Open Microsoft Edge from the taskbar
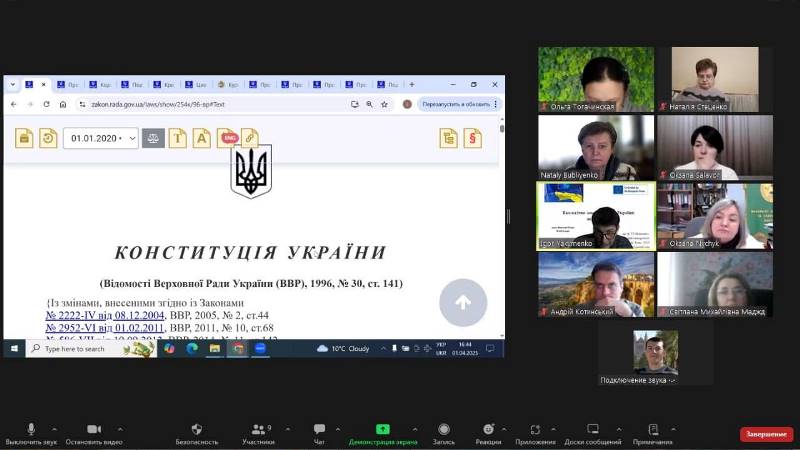 tap(192, 348)
